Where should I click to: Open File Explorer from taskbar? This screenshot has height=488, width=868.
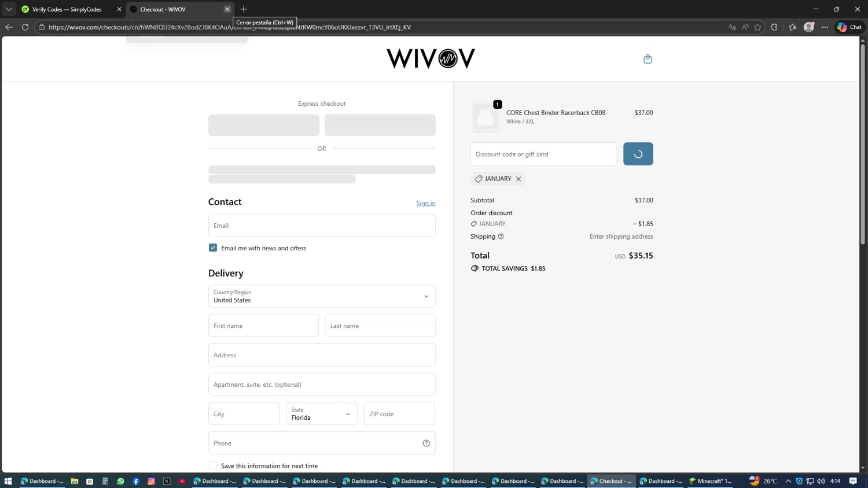75,481
